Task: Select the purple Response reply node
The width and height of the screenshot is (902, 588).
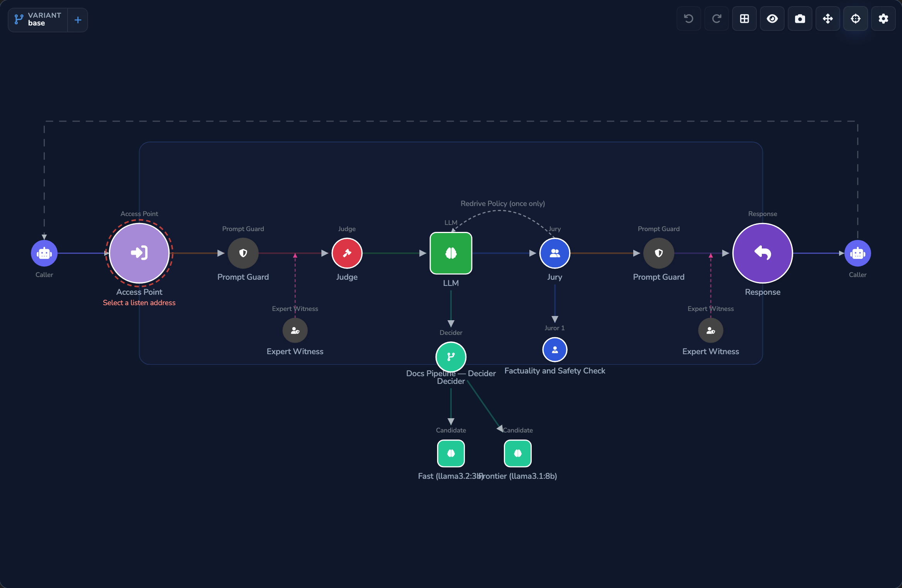Action: click(763, 253)
